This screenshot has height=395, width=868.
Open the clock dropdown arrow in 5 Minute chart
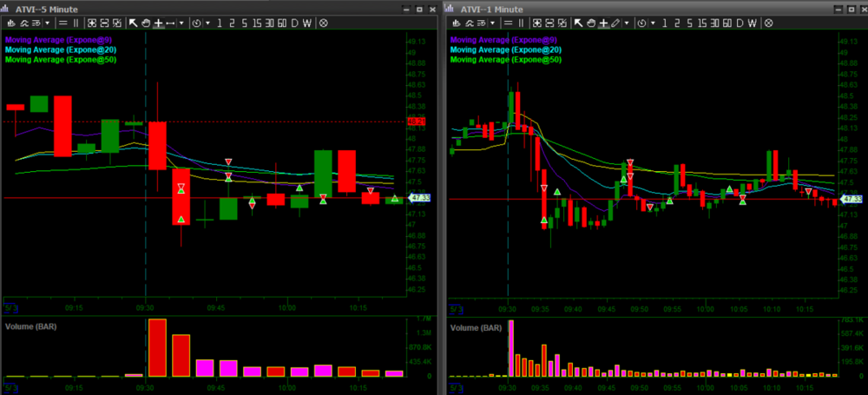click(x=206, y=23)
